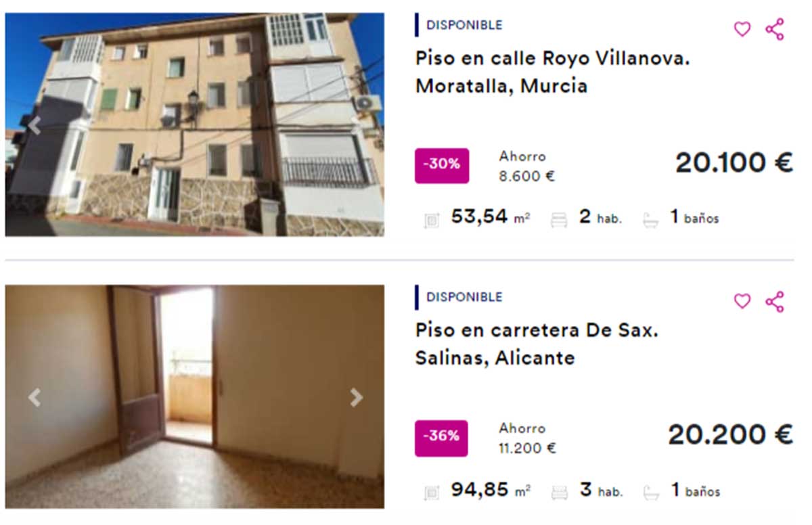Click the -30% discount badge
Screen dimensions: 812x525
coord(441,166)
